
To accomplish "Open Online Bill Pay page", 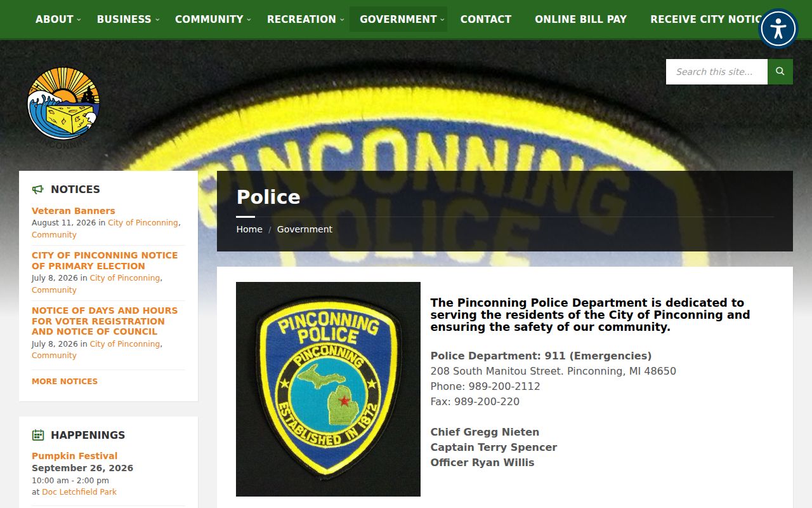I will coord(580,19).
